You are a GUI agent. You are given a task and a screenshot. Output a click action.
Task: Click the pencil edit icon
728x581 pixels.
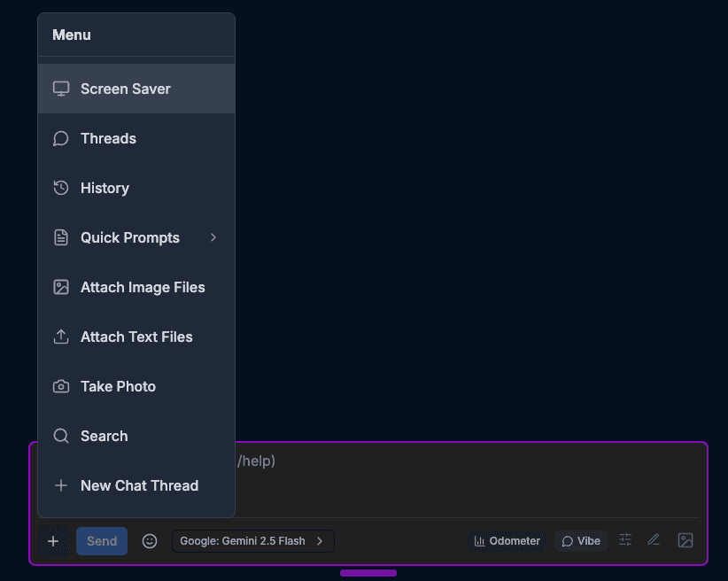pyautogui.click(x=654, y=540)
